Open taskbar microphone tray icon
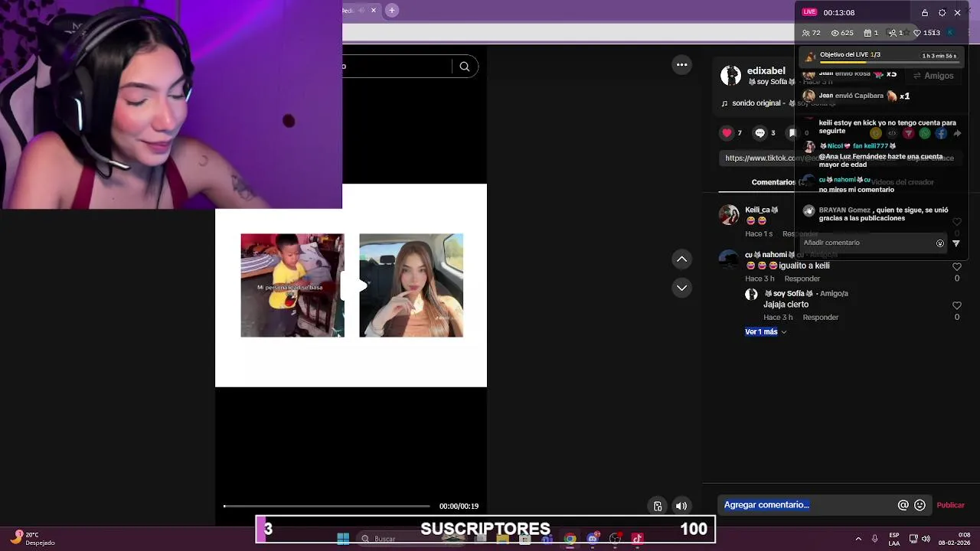The image size is (980, 551). tap(874, 539)
